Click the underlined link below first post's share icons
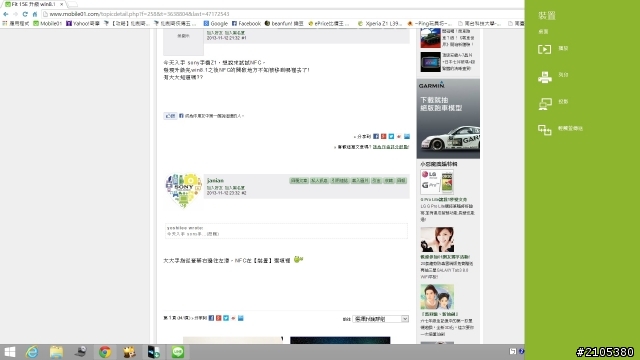 pyautogui.click(x=391, y=147)
